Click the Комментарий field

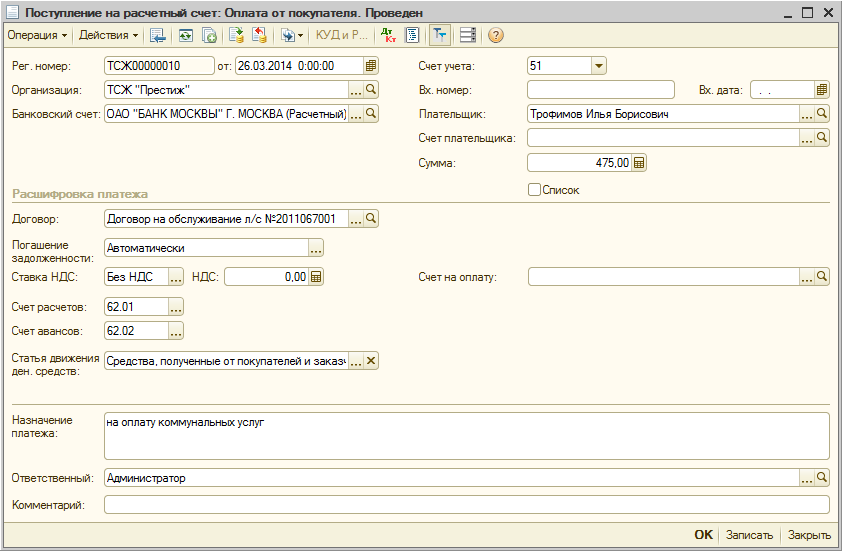point(467,505)
